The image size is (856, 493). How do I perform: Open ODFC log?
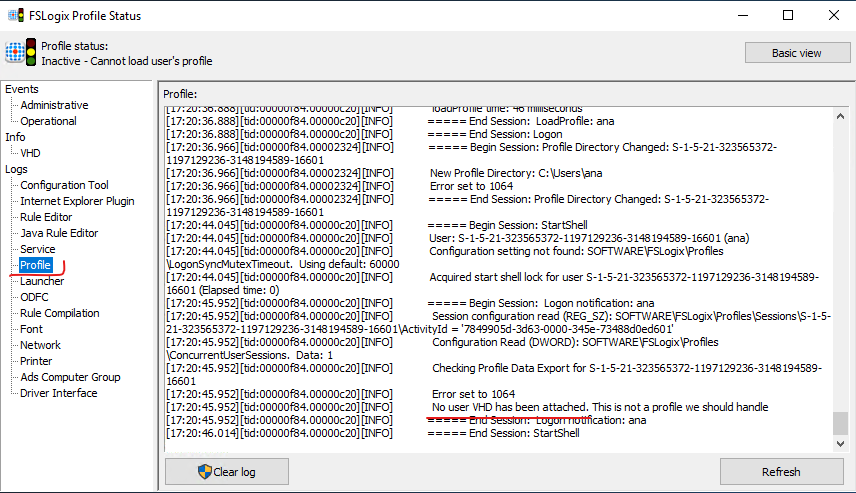pyautogui.click(x=34, y=297)
